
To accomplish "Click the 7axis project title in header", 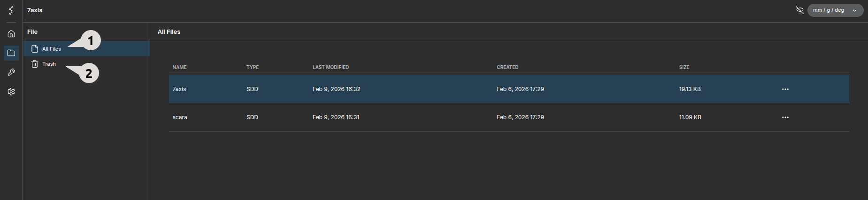I will [x=35, y=10].
